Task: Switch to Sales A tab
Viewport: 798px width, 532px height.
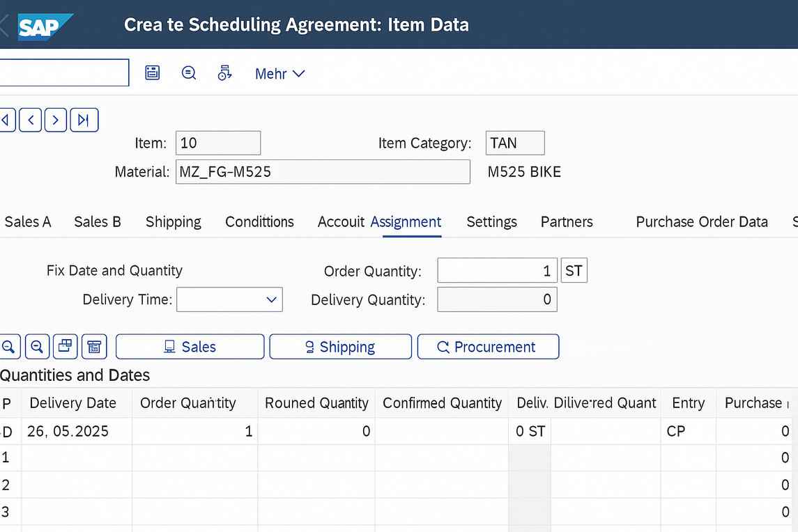Action: point(28,221)
